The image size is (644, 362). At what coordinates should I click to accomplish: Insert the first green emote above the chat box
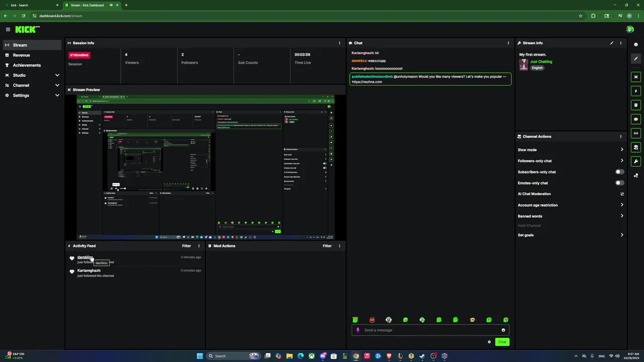[355, 320]
